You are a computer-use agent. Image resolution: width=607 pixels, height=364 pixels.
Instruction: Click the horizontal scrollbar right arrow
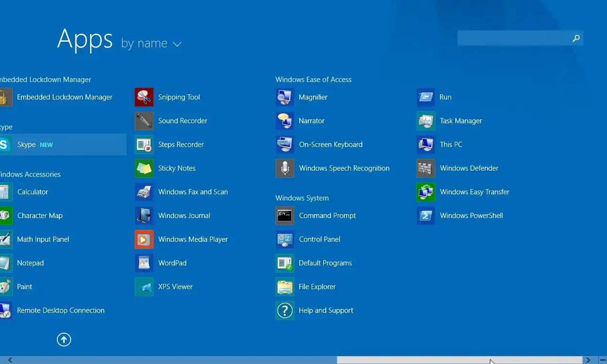click(x=589, y=360)
